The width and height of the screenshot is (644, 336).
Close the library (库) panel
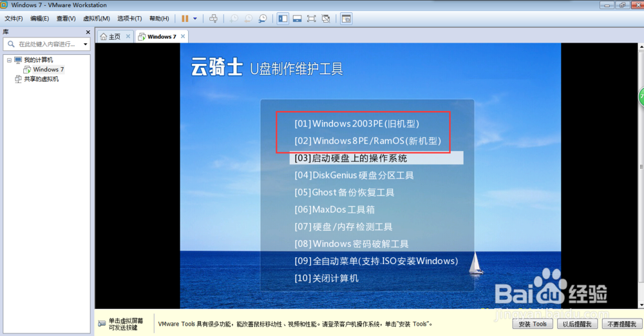point(88,32)
